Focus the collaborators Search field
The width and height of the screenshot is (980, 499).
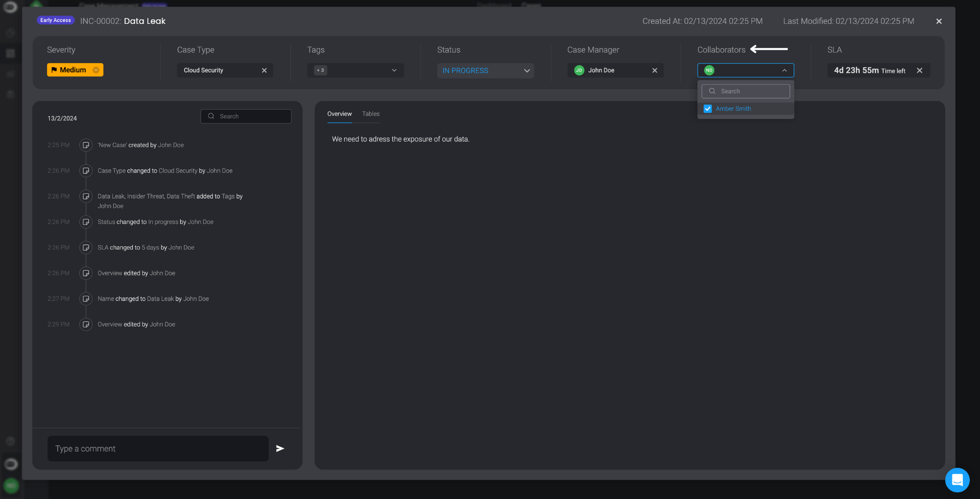click(746, 91)
